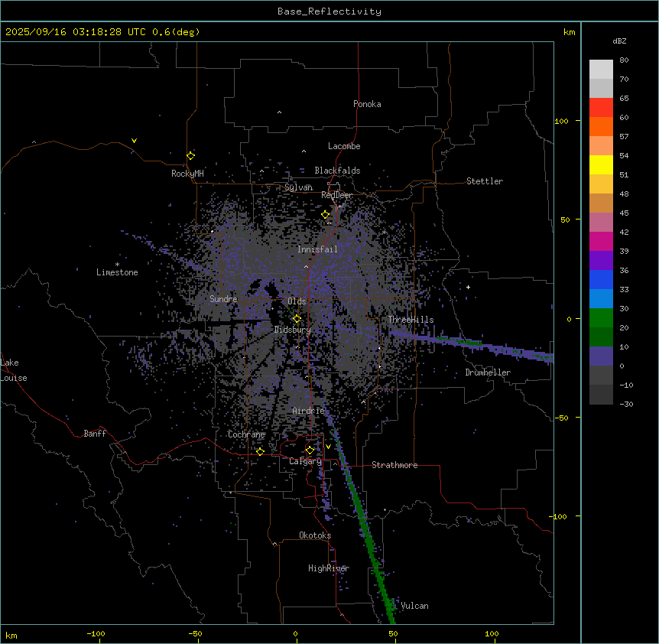The height and width of the screenshot is (644, 659).
Task: Select the topmost light gray legend swatch
Action: click(601, 69)
